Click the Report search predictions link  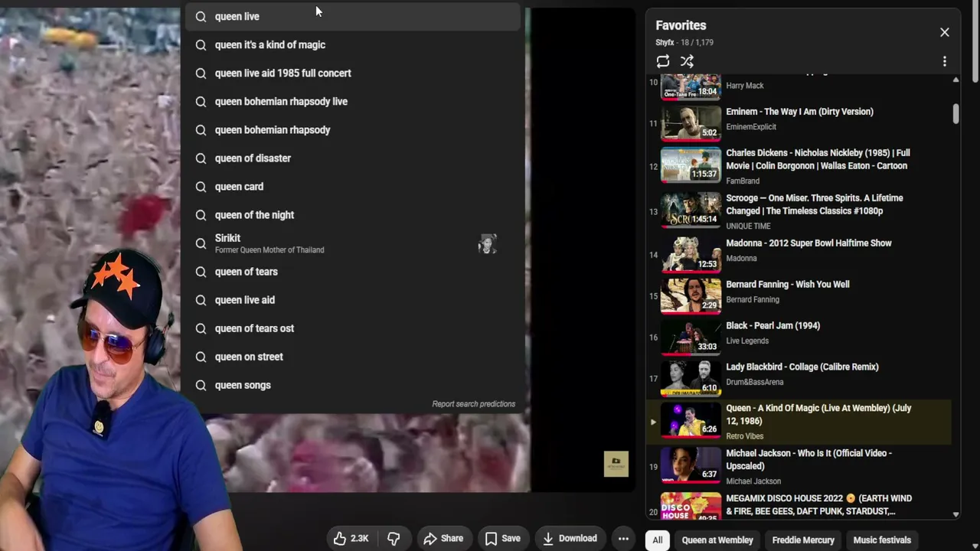[473, 404]
